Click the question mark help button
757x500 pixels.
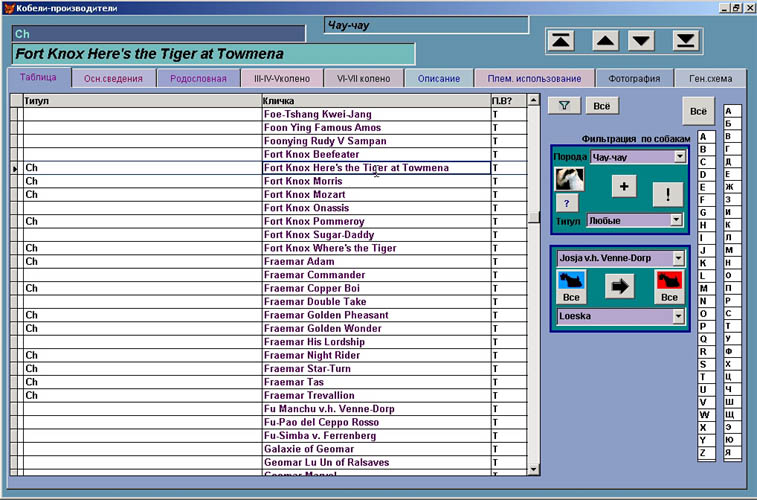tap(566, 202)
